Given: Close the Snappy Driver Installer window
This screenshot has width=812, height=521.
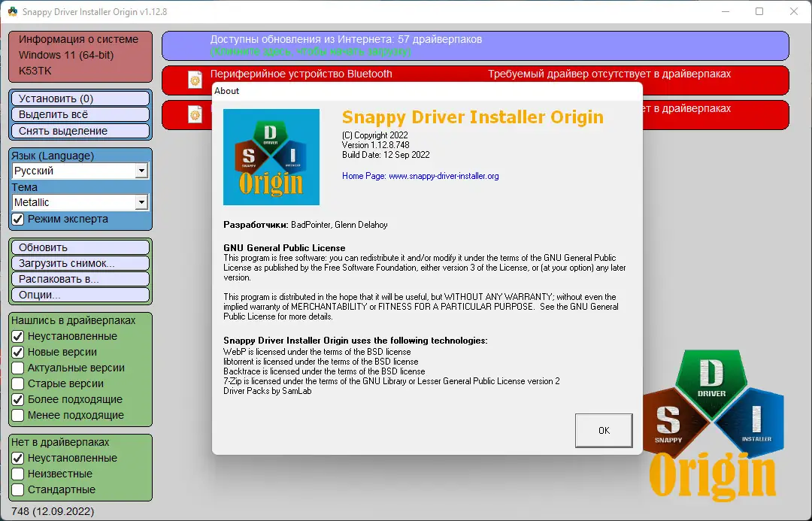Looking at the screenshot, I should click(x=794, y=11).
